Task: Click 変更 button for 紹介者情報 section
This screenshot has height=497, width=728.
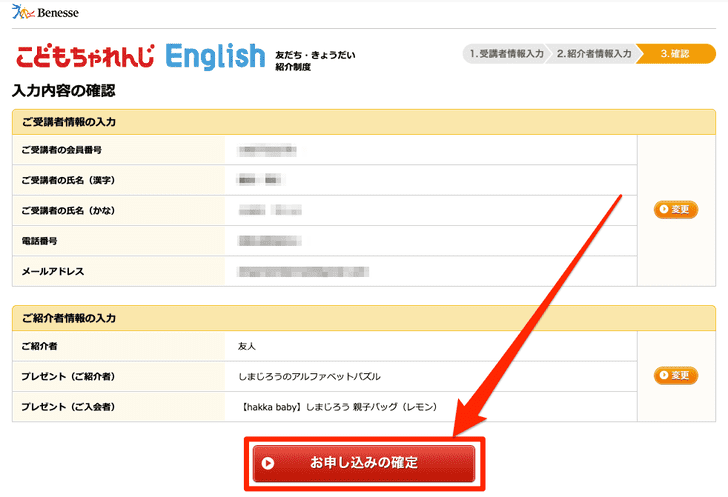Action: [x=676, y=375]
